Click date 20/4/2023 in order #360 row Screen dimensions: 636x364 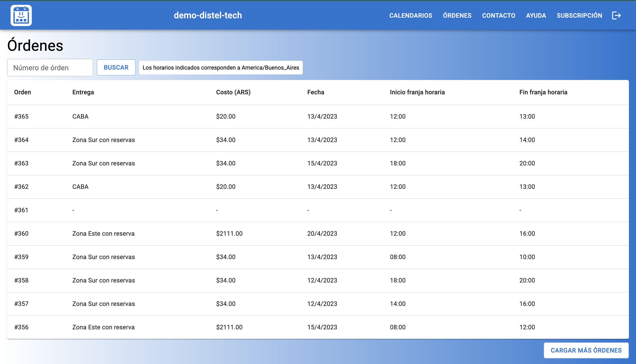tap(322, 233)
